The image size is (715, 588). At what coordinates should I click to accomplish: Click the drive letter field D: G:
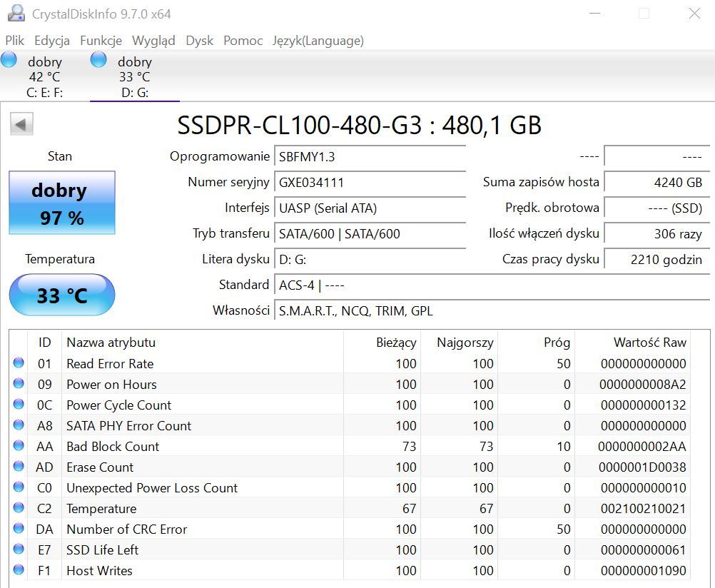[x=370, y=259]
